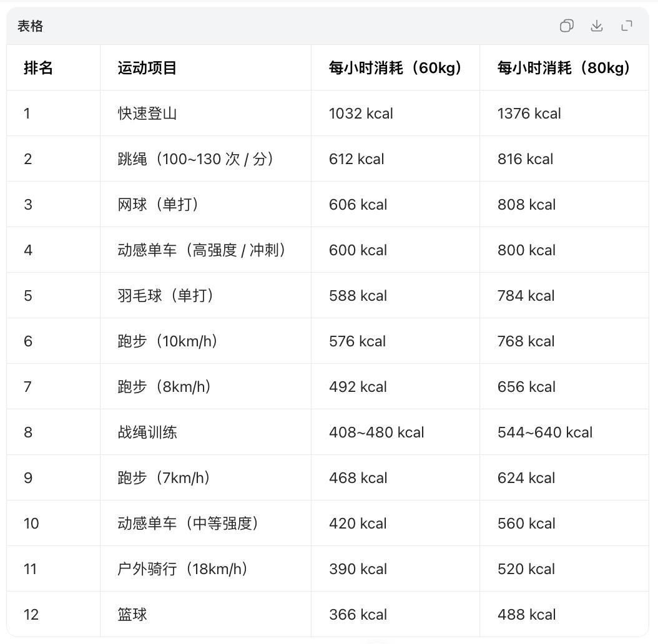Click the 战绳训练 cell

pyautogui.click(x=147, y=432)
